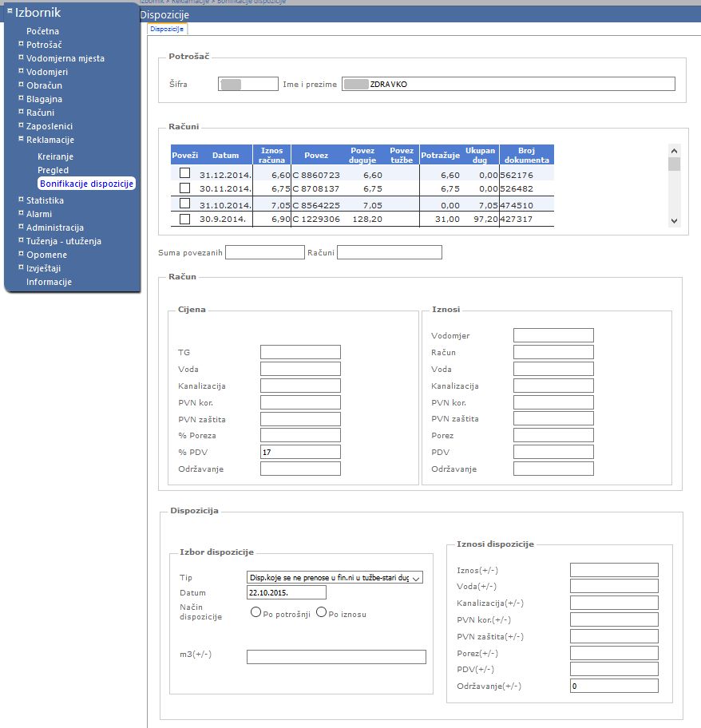Open the Tip dispozicije dropdown
Screen dimensions: 701x728
(x=335, y=578)
